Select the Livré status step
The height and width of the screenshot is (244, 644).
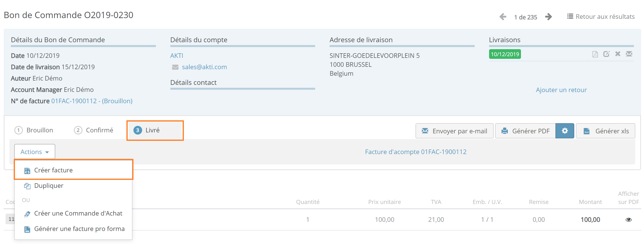coord(147,130)
